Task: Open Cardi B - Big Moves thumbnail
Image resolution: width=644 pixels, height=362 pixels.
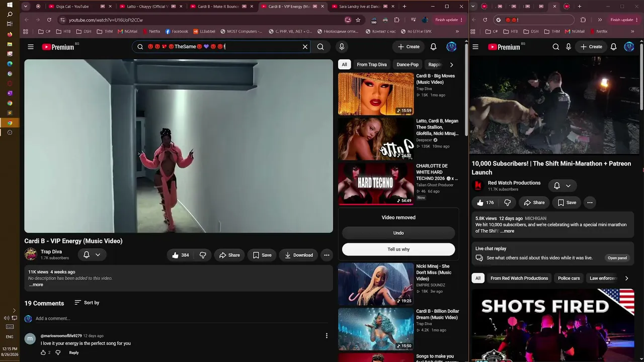Action: tap(376, 94)
